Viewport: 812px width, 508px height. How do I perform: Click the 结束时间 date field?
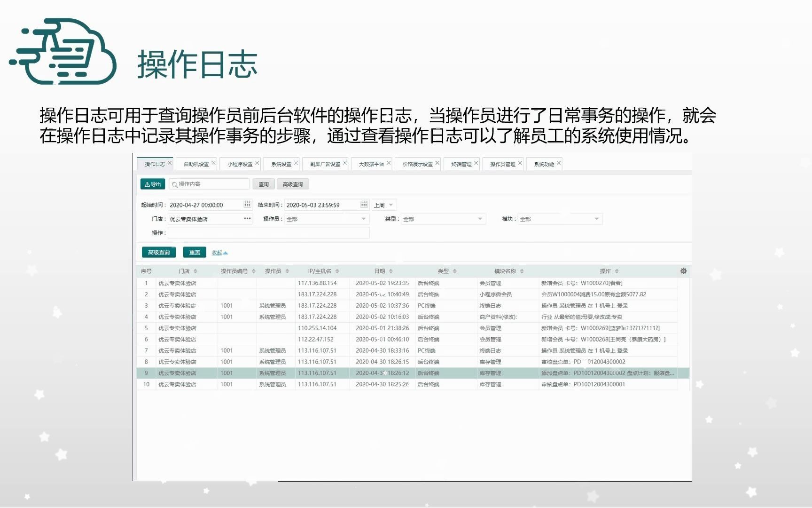coord(327,205)
